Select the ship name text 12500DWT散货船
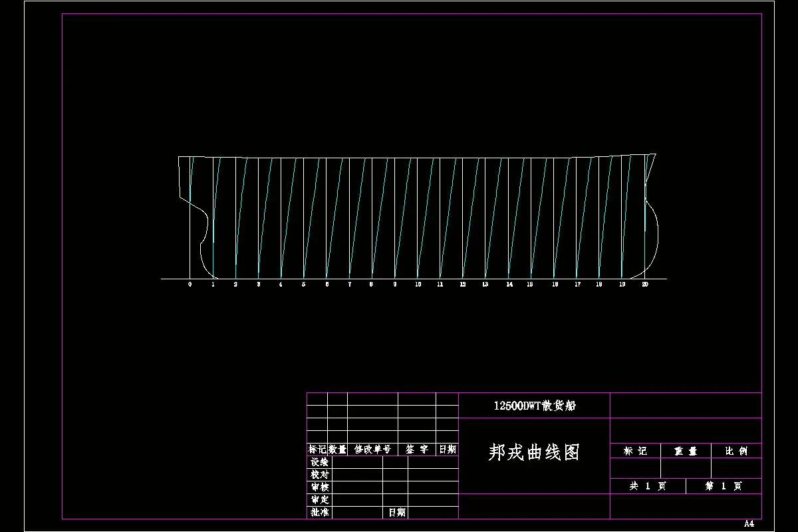This screenshot has height=532, width=798. click(534, 406)
